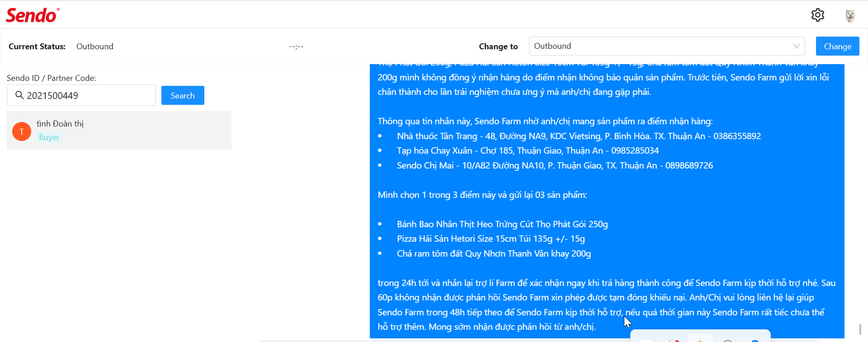Click the line starting 'hỗ trợ thêm. Mong sớm'
The height and width of the screenshot is (342, 868).
coord(486,327)
